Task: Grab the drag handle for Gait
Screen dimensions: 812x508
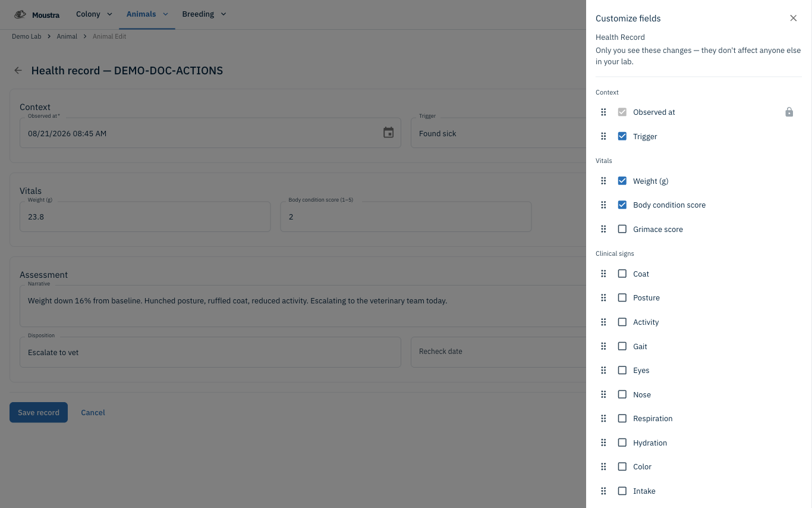Action: click(603, 346)
